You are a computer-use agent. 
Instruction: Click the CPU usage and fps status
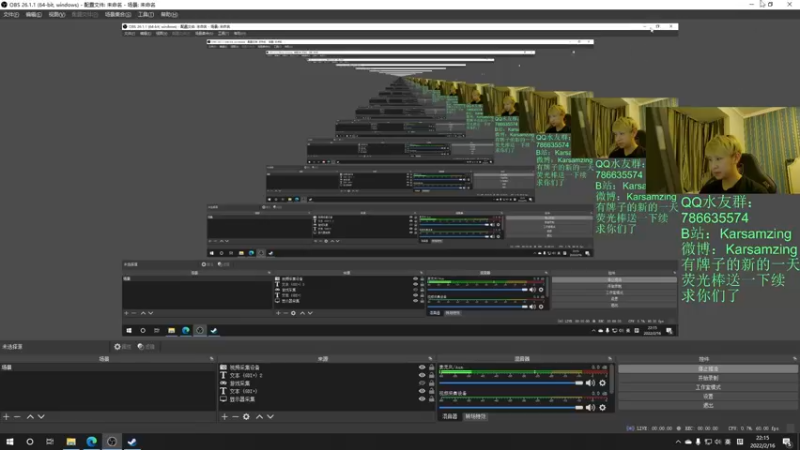753,428
